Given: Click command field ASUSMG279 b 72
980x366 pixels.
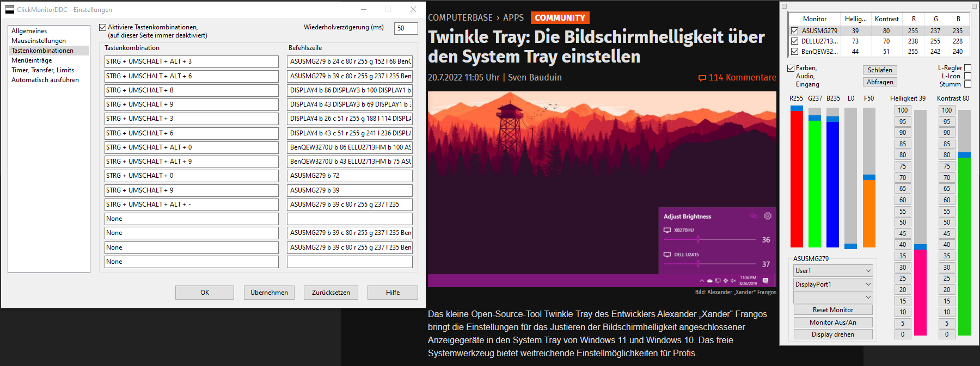Looking at the screenshot, I should pos(350,176).
